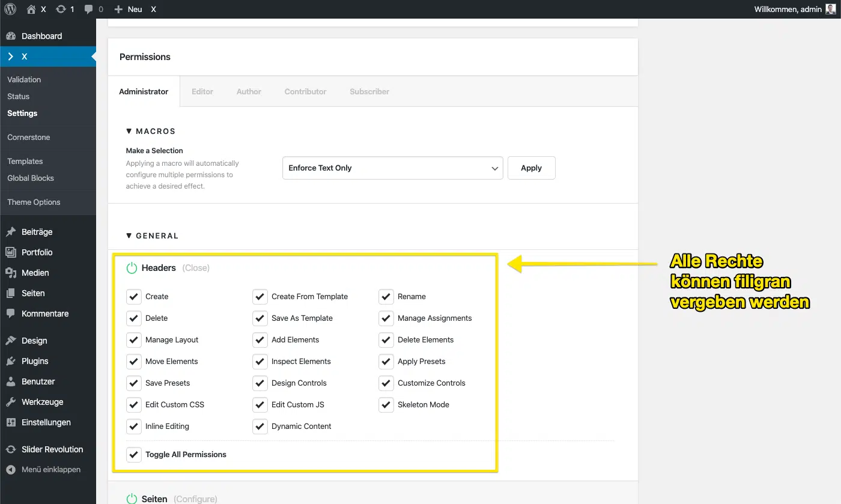The height and width of the screenshot is (504, 841).
Task: Disable Toggle All Permissions
Action: 133,455
